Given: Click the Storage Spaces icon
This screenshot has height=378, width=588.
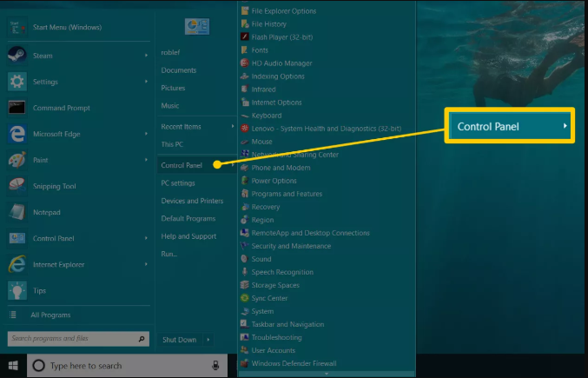Looking at the screenshot, I should 245,285.
